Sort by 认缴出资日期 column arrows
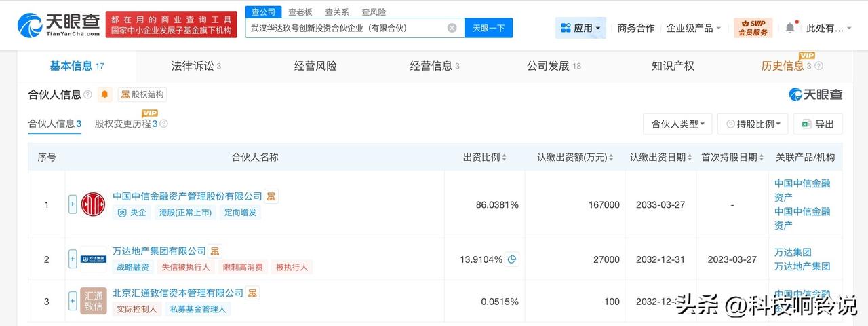This screenshot has width=868, height=326. (x=690, y=158)
